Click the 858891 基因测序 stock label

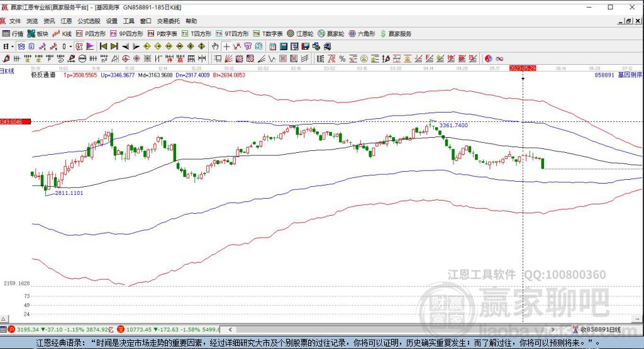(x=618, y=75)
